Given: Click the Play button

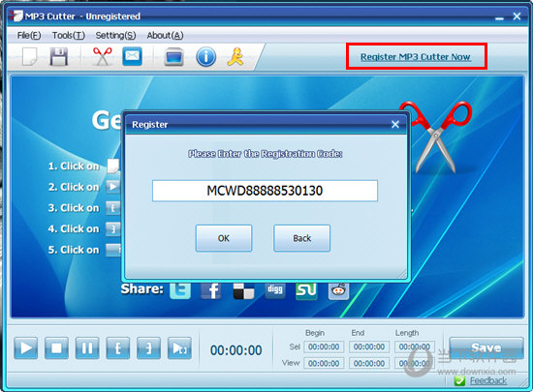Looking at the screenshot, I should pyautogui.click(x=26, y=347).
